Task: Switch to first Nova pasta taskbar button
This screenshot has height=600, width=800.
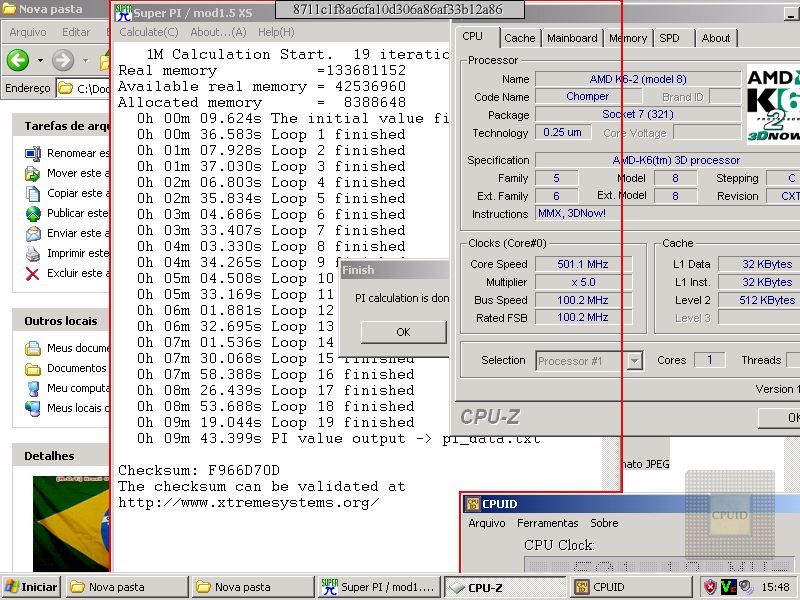Action: click(127, 587)
